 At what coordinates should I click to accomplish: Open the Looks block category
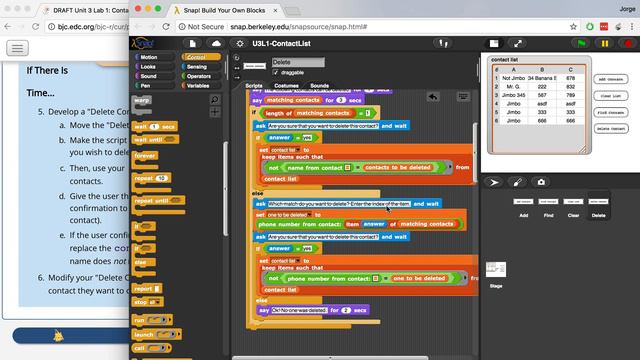pos(156,67)
